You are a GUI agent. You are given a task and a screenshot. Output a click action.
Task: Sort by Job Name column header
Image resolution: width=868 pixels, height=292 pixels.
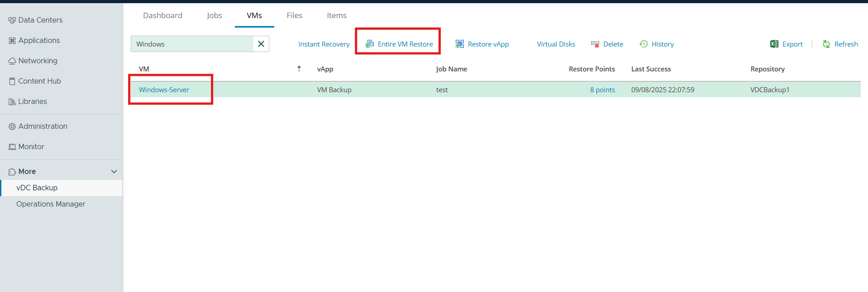point(452,69)
